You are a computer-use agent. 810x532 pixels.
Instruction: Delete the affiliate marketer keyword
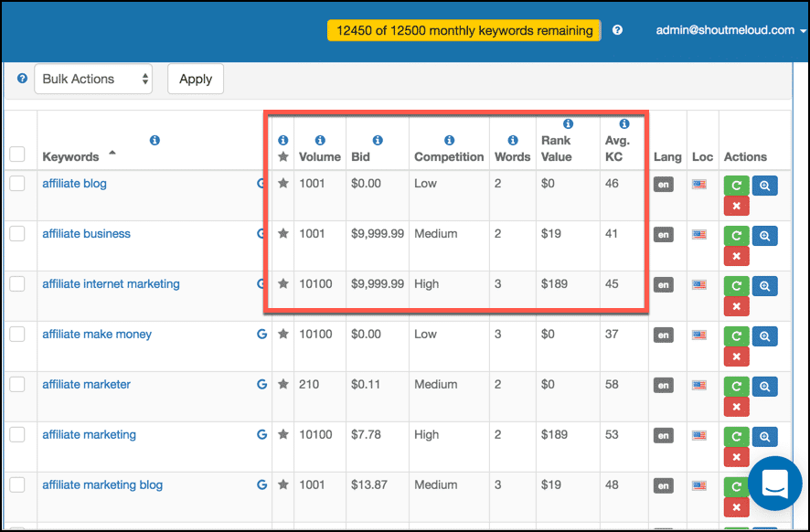coord(736,407)
